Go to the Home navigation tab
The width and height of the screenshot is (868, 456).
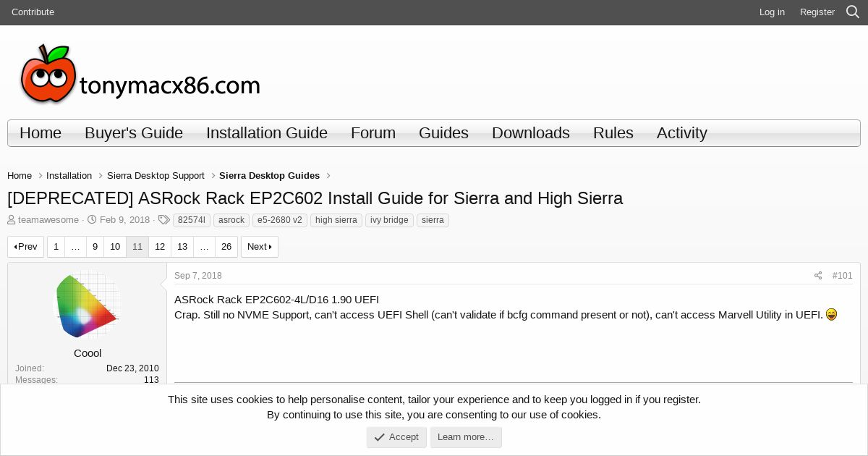[41, 133]
